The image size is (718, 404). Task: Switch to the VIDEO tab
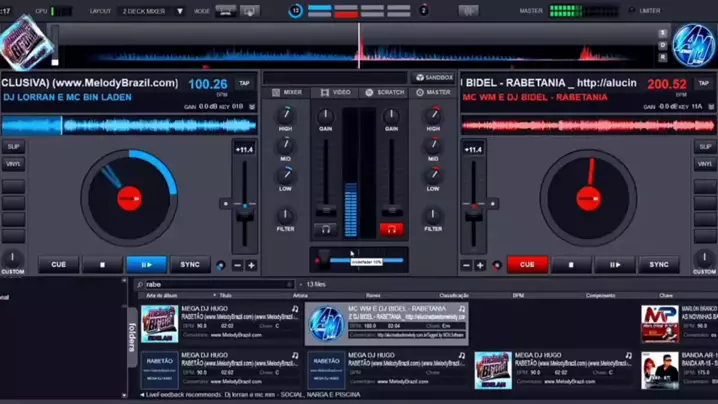pyautogui.click(x=335, y=92)
